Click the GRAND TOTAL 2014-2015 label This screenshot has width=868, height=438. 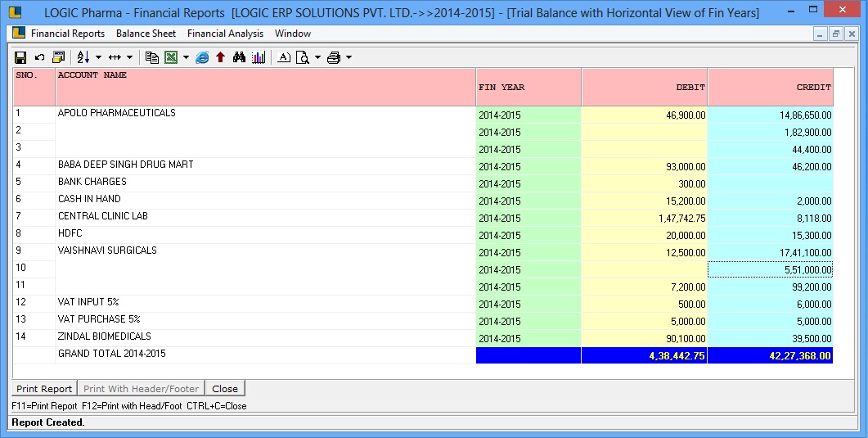pos(112,353)
